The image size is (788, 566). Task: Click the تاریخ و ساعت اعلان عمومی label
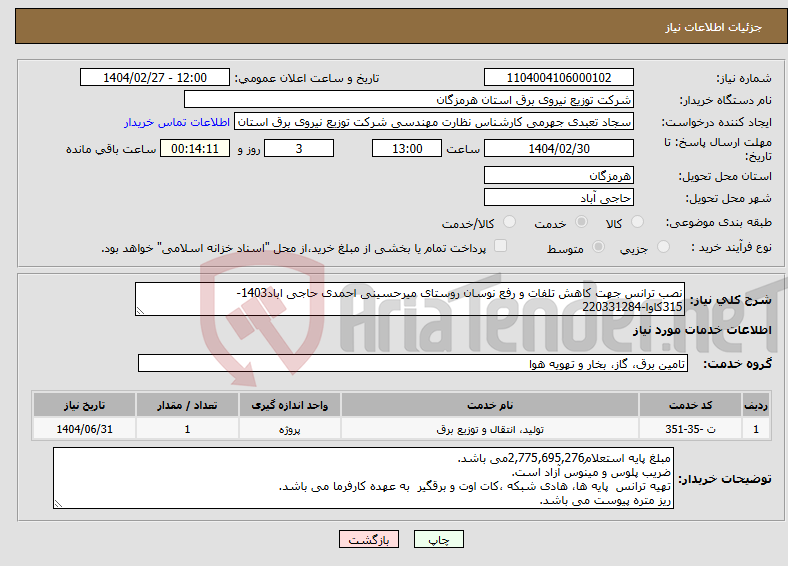tap(307, 78)
